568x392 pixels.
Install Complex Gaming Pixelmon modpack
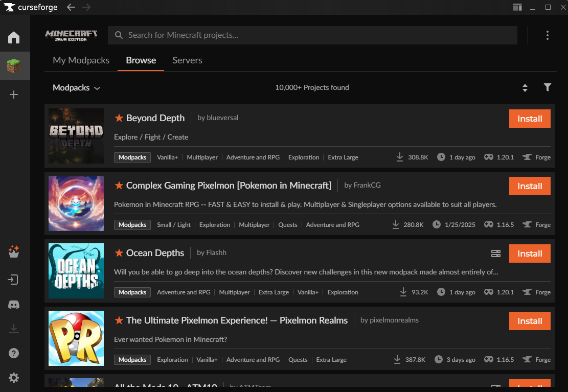click(530, 186)
